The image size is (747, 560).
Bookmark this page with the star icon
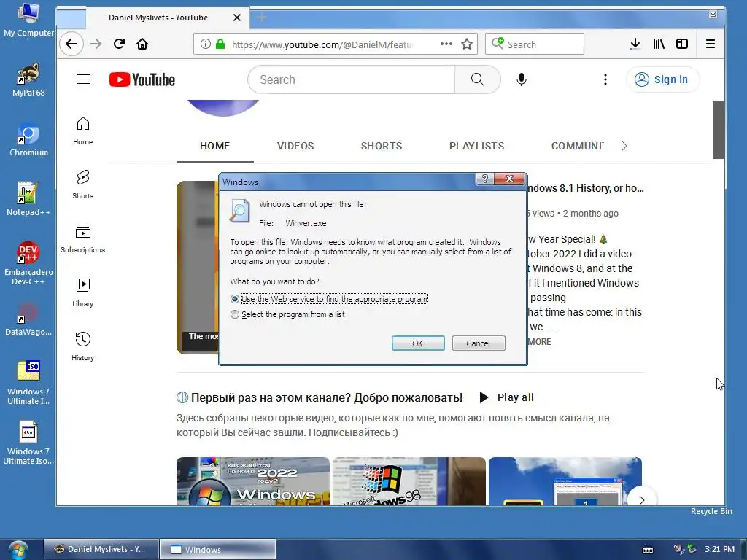point(467,44)
